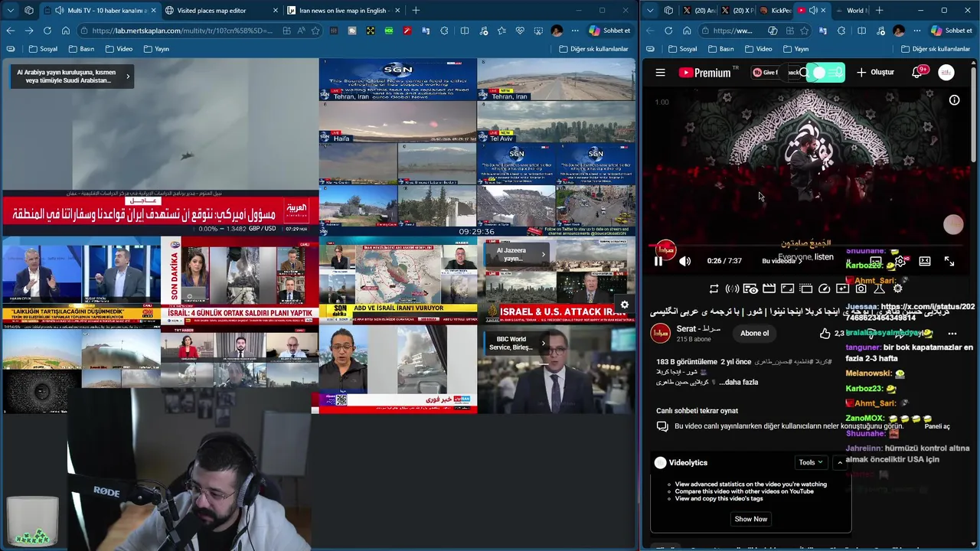Image resolution: width=980 pixels, height=551 pixels.
Task: Open the experiments flask icon
Action: point(879,289)
